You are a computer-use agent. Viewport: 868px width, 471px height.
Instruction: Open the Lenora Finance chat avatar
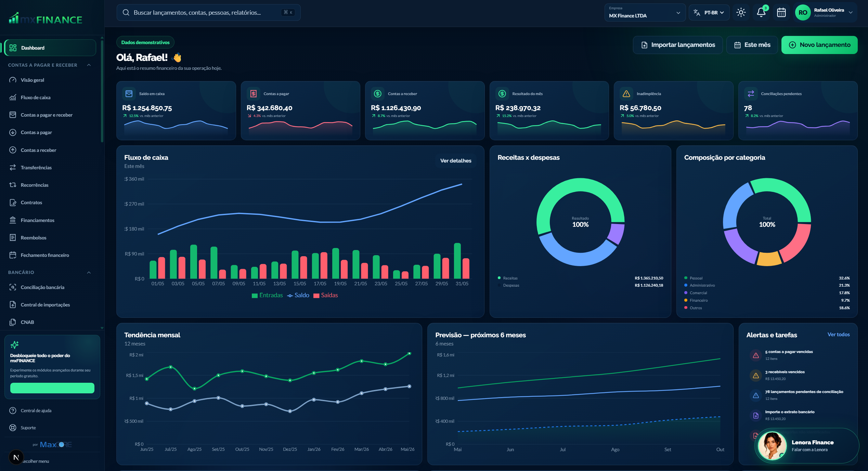[772, 446]
